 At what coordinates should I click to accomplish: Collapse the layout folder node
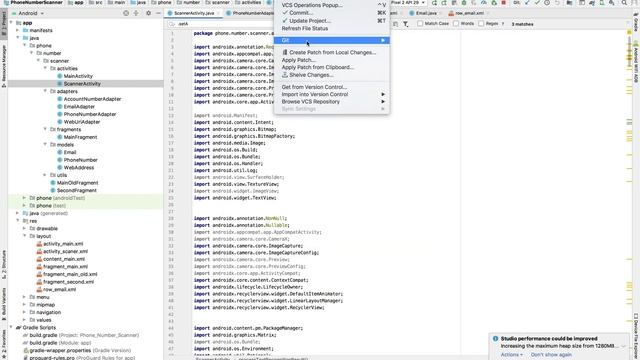[x=24, y=236]
